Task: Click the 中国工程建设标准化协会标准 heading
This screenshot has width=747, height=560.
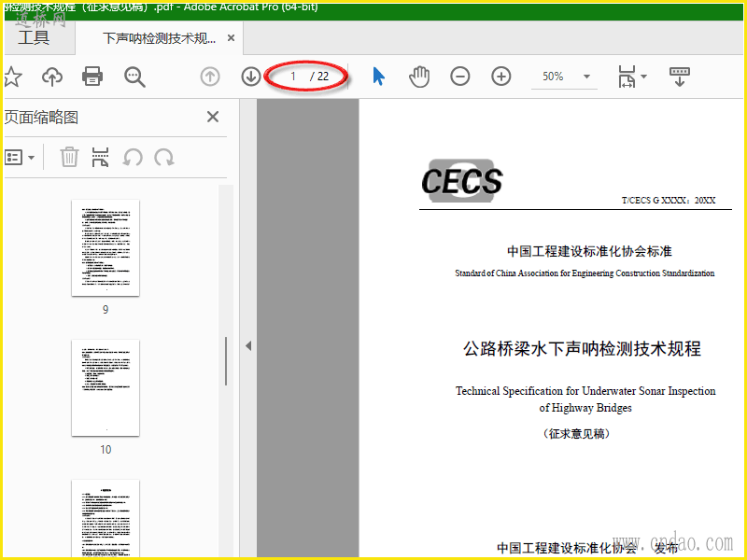Action: (589, 251)
